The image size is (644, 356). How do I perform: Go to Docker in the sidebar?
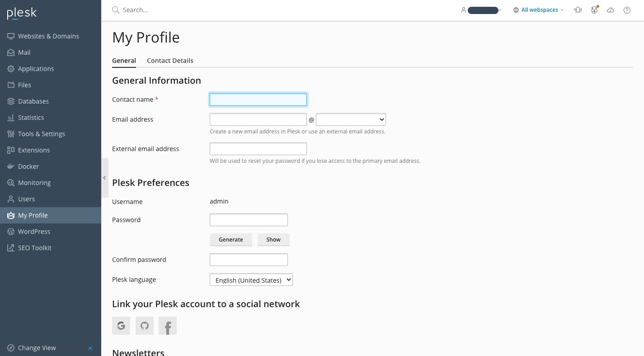[28, 166]
